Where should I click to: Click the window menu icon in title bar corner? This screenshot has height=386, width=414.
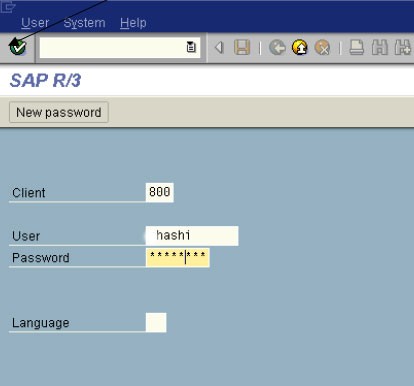click(x=7, y=6)
